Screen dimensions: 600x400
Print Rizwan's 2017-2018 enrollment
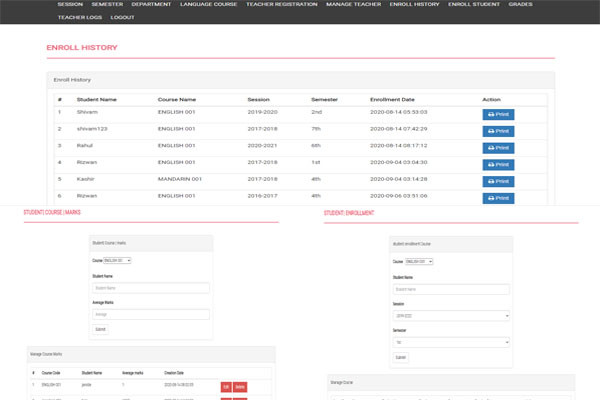pos(498,164)
